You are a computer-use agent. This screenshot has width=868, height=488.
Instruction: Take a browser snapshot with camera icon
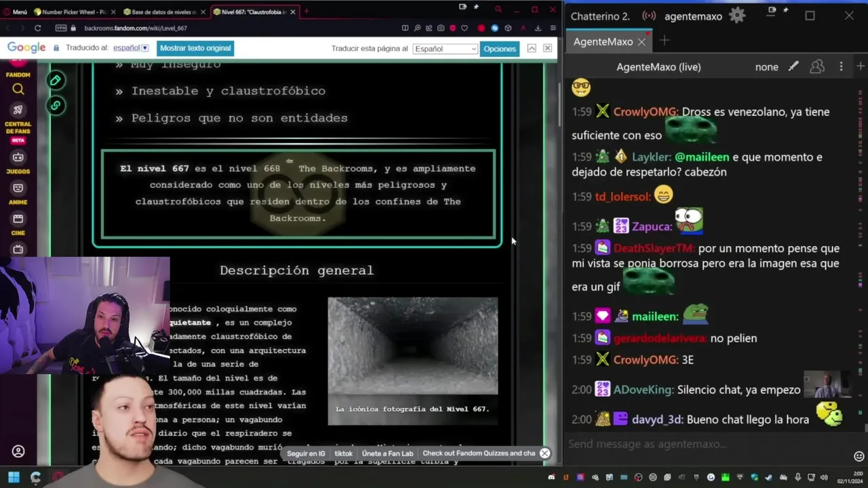click(x=441, y=28)
